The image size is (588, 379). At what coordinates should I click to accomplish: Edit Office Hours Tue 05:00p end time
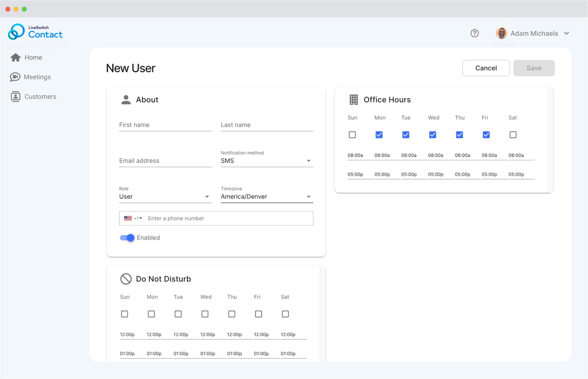414,175
